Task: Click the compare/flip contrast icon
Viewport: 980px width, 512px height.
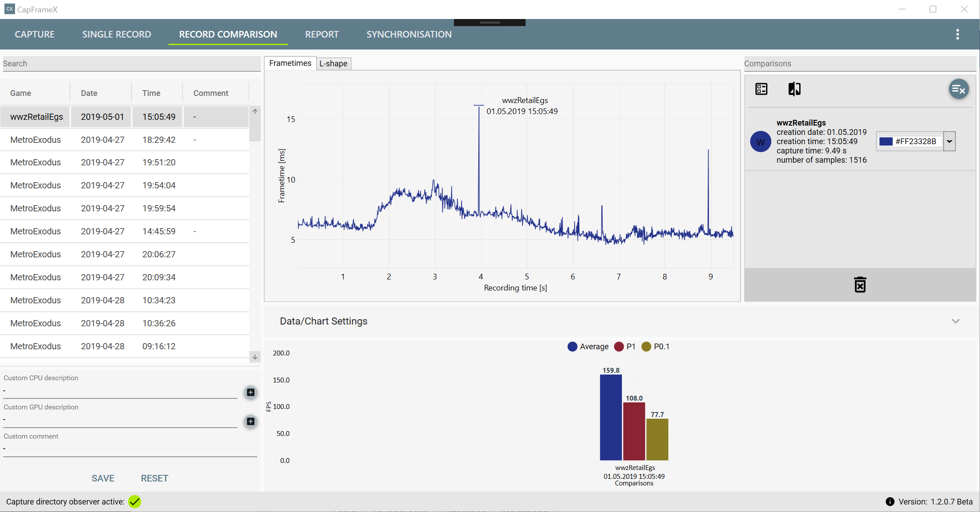Action: (794, 89)
